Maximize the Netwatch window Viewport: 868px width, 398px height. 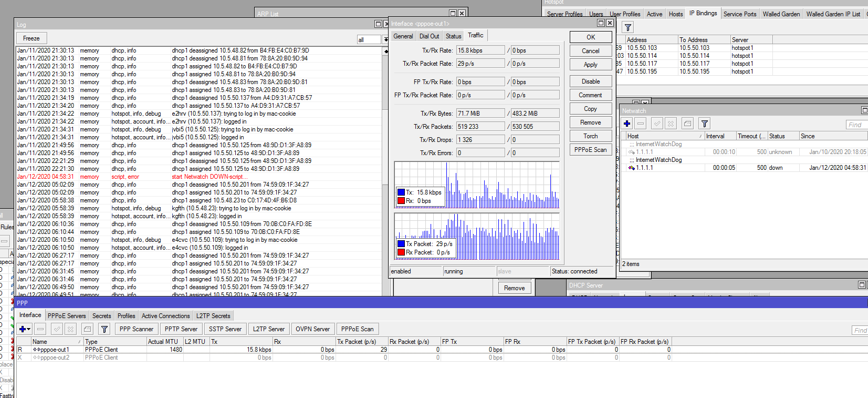(x=865, y=110)
